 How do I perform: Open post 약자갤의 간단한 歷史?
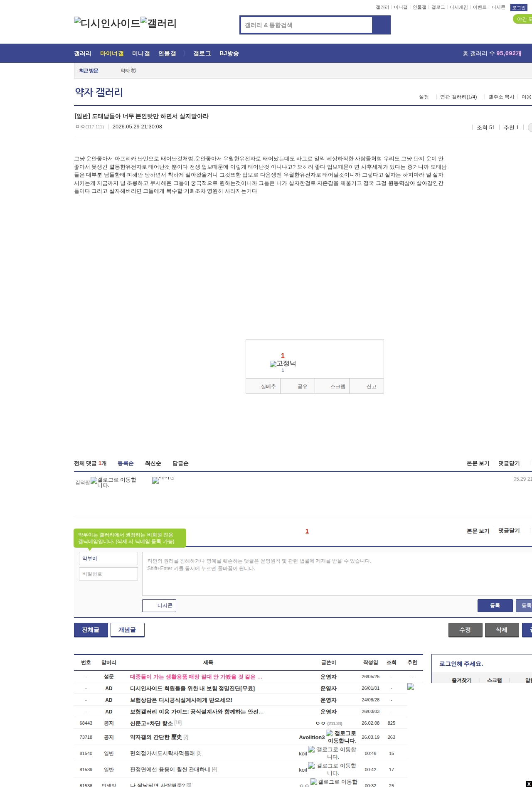[x=156, y=737]
